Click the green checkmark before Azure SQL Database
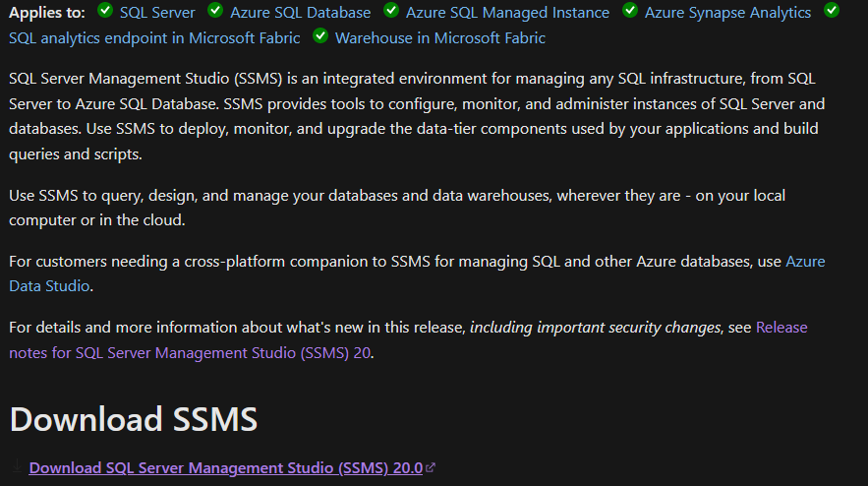This screenshot has width=868, height=486. (x=215, y=10)
